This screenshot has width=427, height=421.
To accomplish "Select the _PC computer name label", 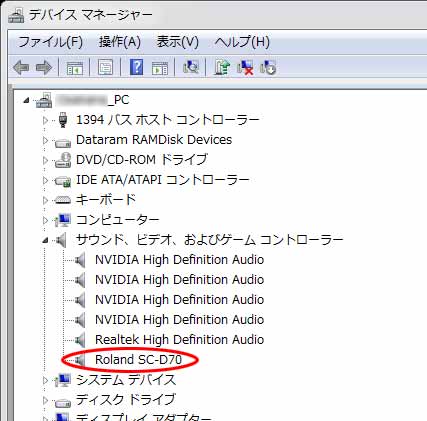I will [93, 100].
